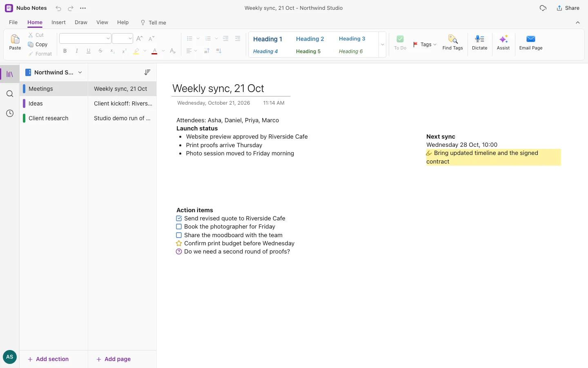Viewport: 588px width, 368px height.
Task: Switch to the Insert tab
Action: 58,22
